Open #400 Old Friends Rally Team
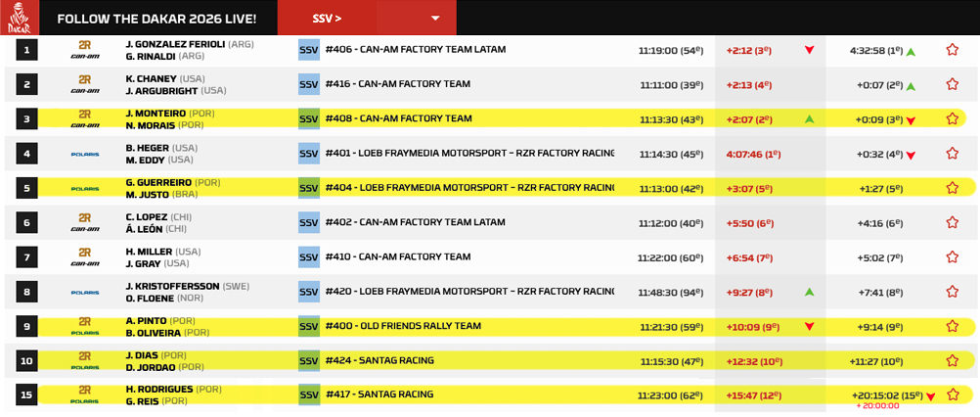The image size is (980, 417). 403,325
